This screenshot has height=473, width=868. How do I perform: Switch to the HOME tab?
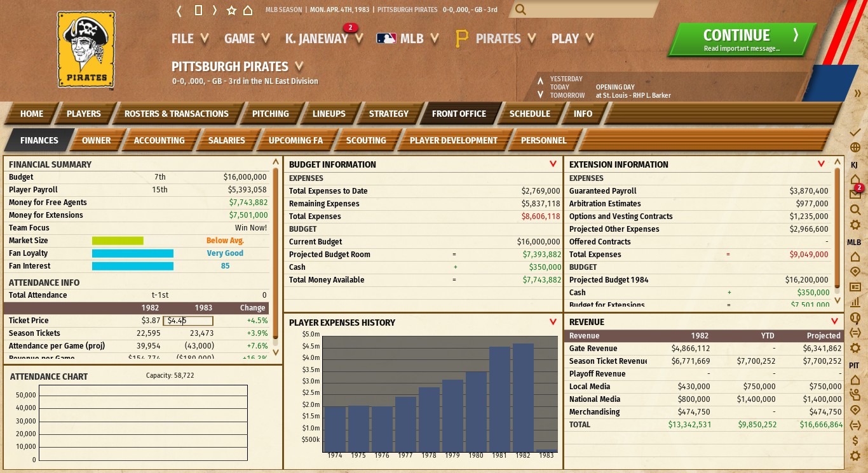tap(32, 114)
